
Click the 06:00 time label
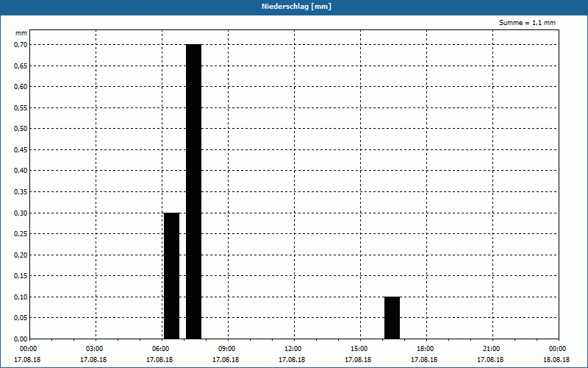[159, 349]
